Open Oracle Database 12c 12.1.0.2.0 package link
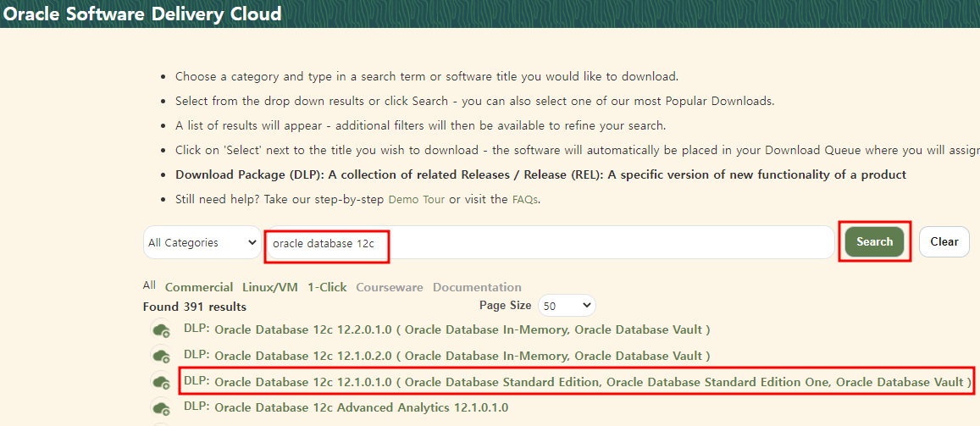 pyautogui.click(x=462, y=356)
